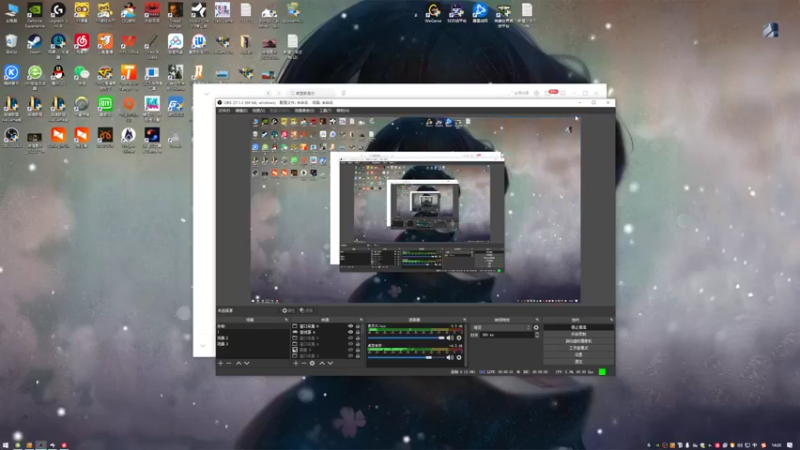The width and height of the screenshot is (800, 450).
Task: Open Scene Collection (场景集合) menu in OBS
Action: pos(305,111)
